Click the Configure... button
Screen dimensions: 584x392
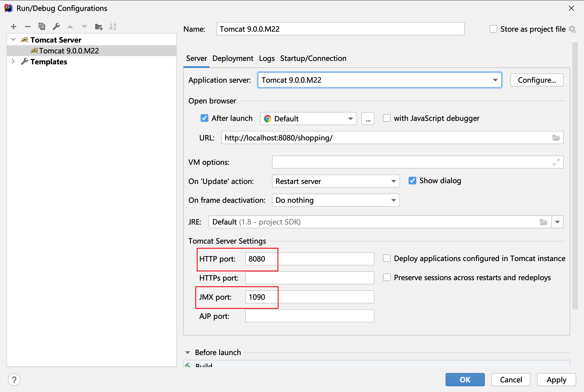point(537,80)
